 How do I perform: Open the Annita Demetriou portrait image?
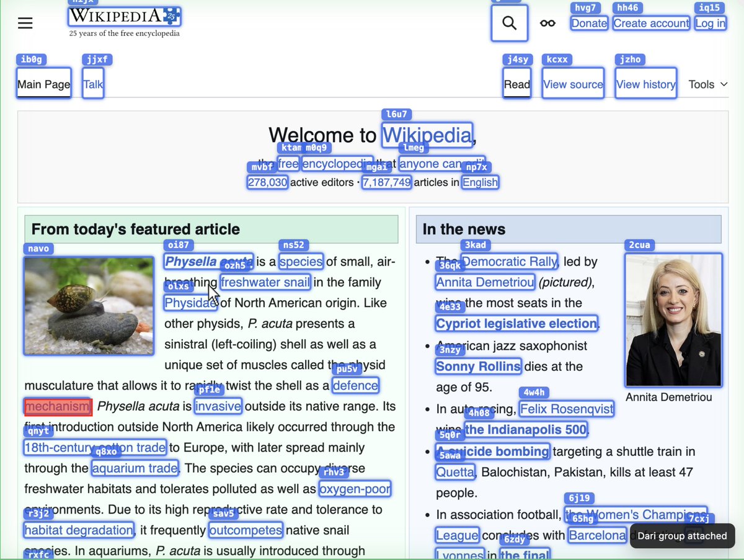pos(674,320)
